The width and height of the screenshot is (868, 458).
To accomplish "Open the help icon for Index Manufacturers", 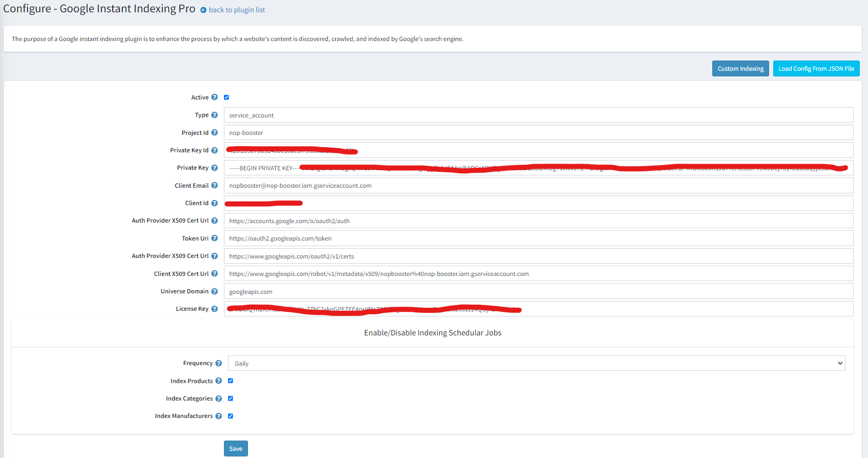I will click(x=218, y=416).
